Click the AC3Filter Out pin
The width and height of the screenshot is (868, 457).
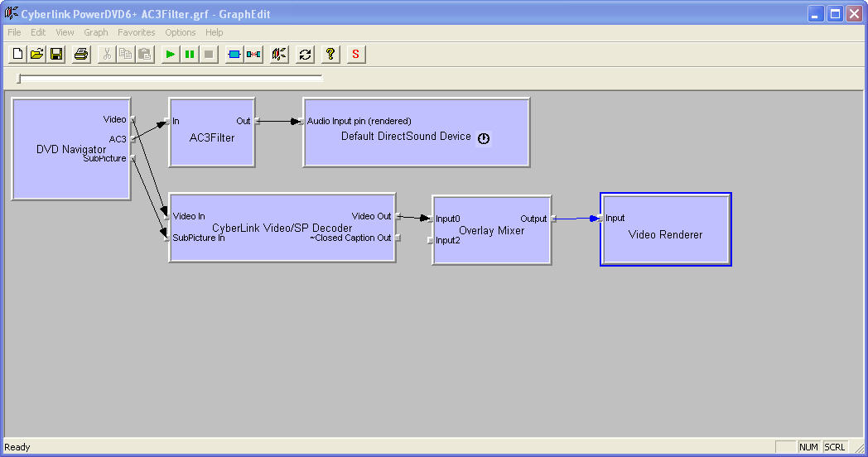(x=258, y=121)
